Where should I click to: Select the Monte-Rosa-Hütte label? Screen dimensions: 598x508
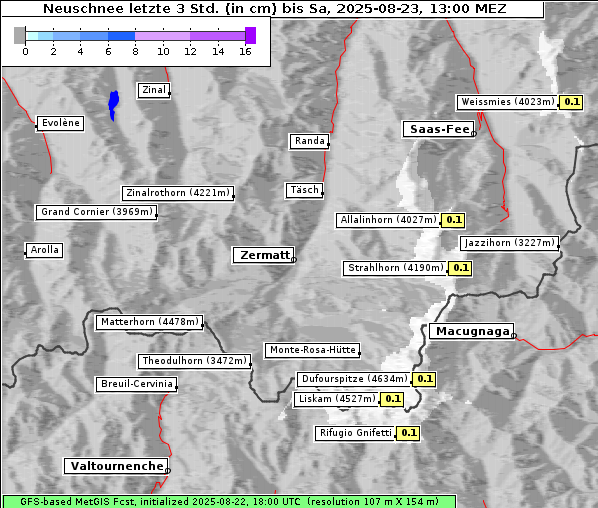point(312,350)
